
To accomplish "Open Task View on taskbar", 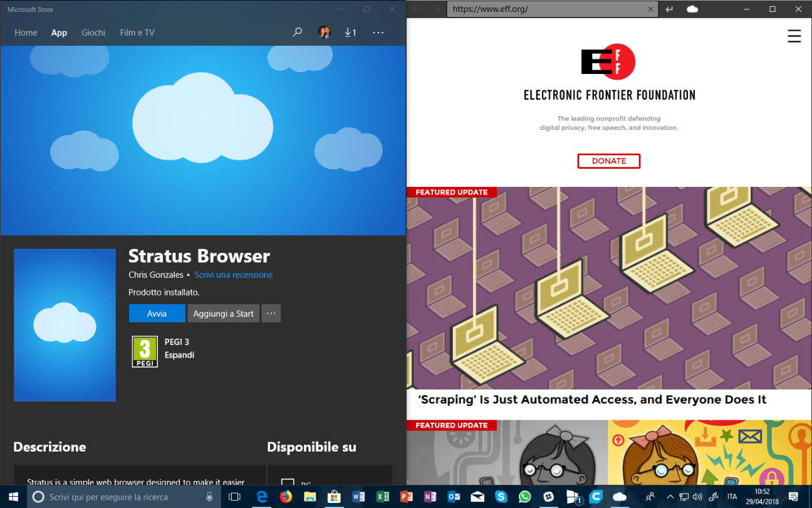I will [x=234, y=497].
